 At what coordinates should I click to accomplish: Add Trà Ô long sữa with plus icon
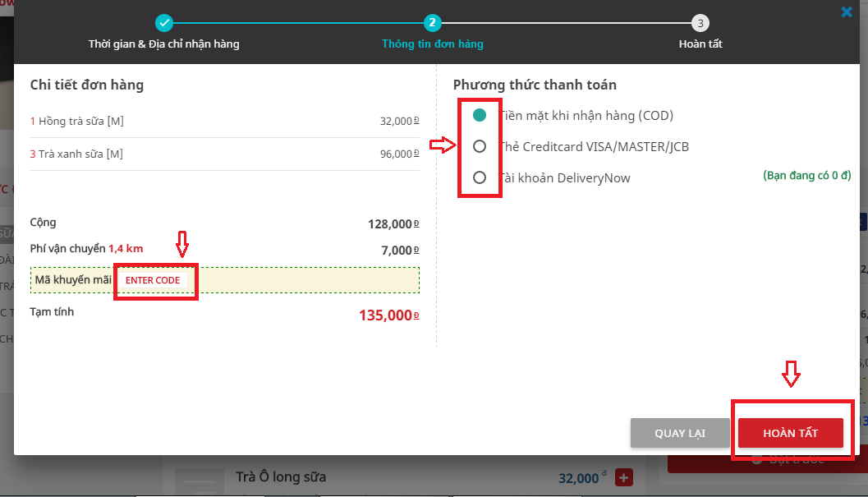[x=623, y=477]
